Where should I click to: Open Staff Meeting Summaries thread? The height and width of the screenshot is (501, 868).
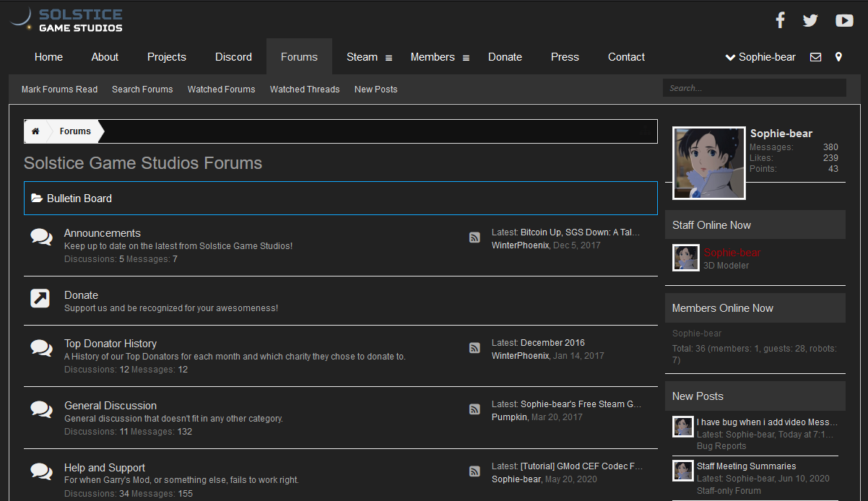pos(747,466)
